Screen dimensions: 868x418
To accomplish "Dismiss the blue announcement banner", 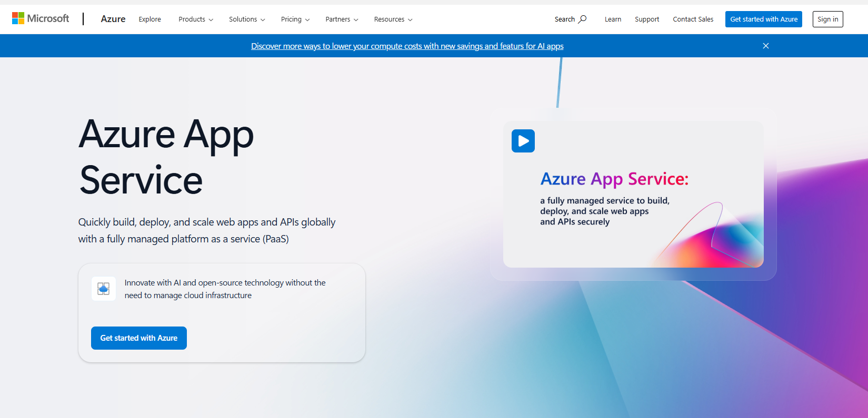I will [x=766, y=46].
